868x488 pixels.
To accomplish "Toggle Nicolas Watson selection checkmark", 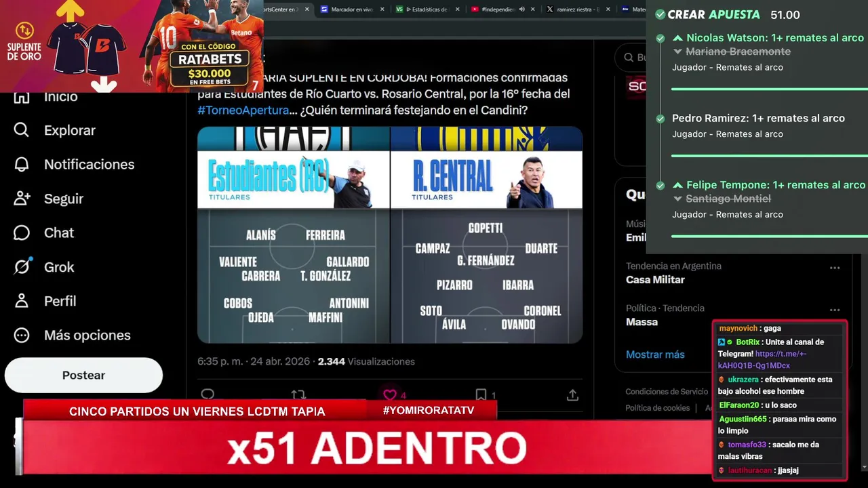I will click(660, 39).
